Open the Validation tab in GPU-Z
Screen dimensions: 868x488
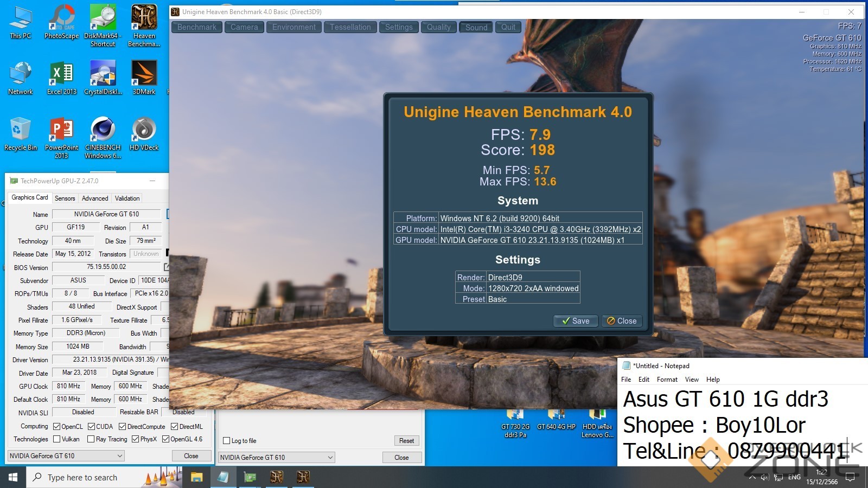pyautogui.click(x=127, y=198)
